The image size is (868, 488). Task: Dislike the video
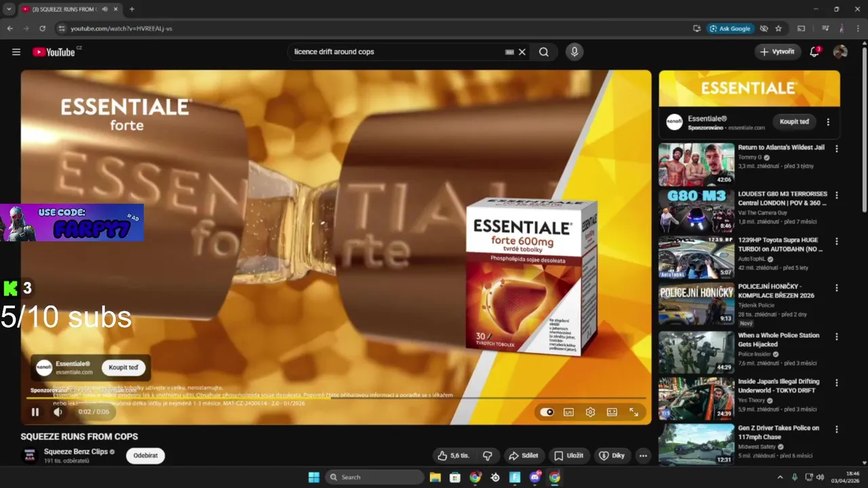point(487,455)
